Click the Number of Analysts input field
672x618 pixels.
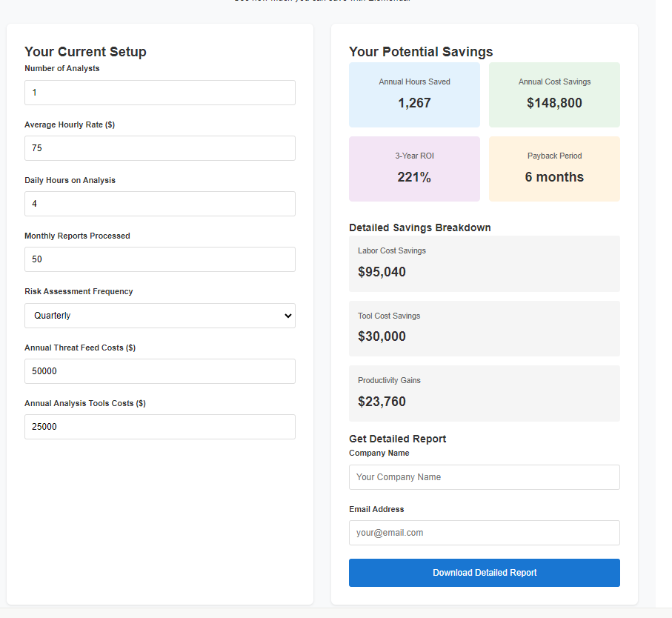159,93
